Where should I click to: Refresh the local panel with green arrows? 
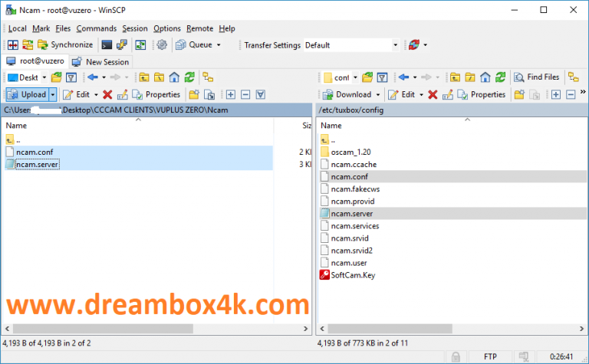(189, 77)
